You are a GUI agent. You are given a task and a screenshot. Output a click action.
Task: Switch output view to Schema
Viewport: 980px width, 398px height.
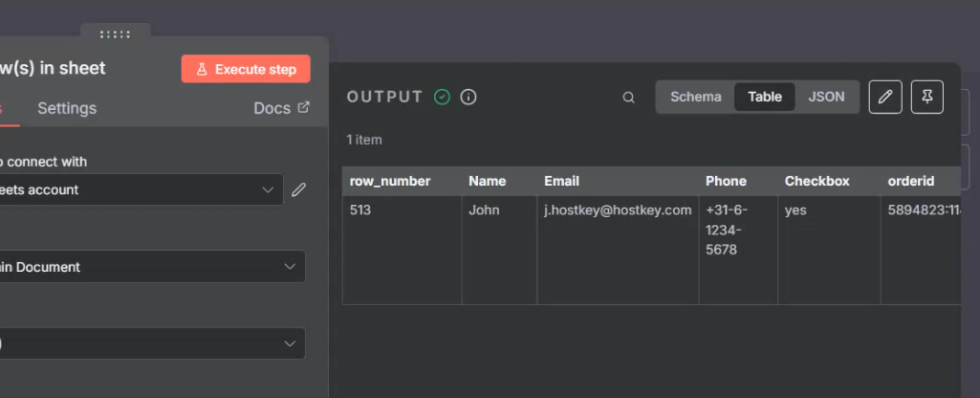click(x=695, y=97)
